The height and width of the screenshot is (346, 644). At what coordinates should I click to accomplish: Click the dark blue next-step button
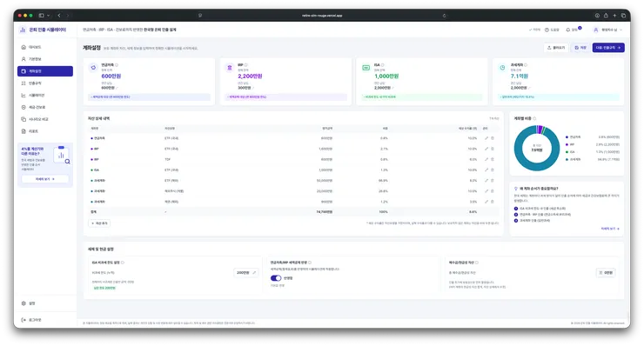[x=608, y=48]
